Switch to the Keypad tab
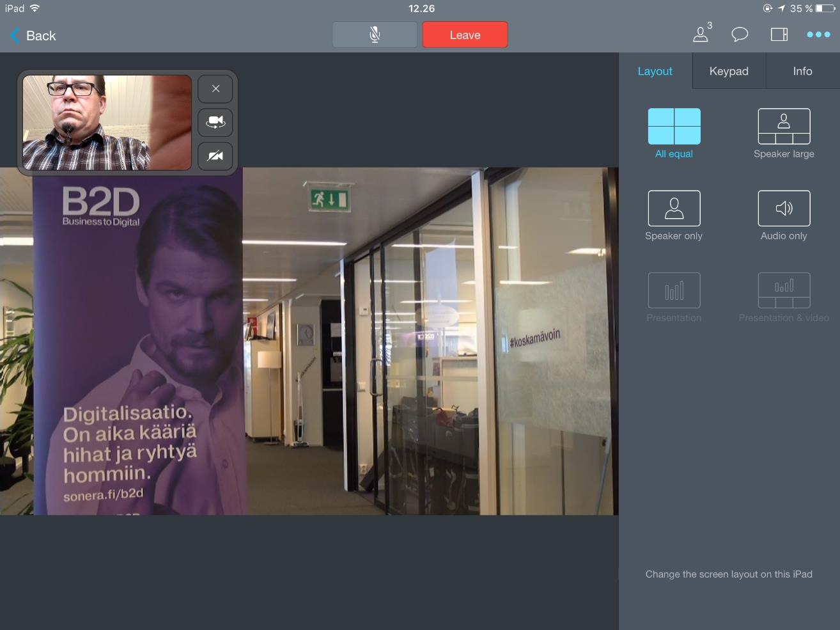This screenshot has width=840, height=630. click(729, 71)
